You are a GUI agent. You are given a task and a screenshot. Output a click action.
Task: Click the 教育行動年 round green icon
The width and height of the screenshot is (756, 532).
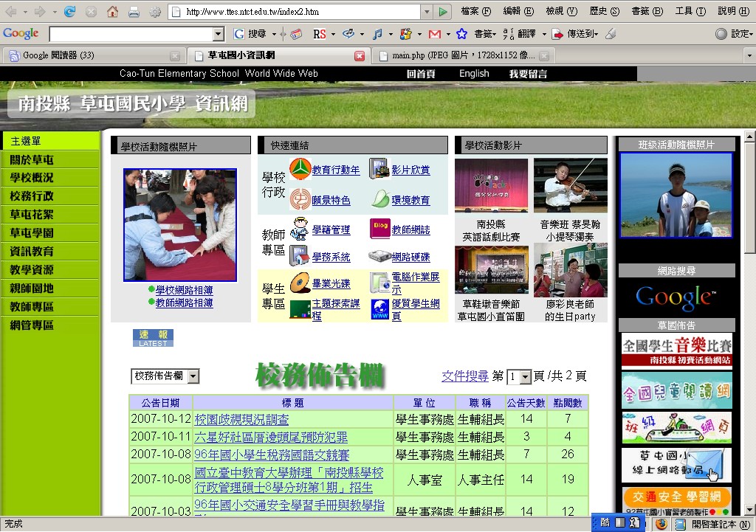tap(300, 169)
